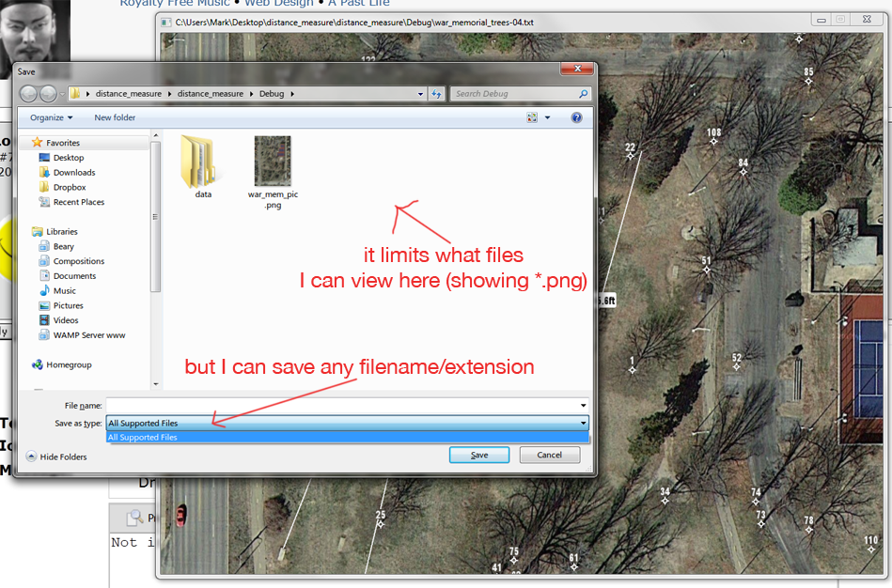Click the Forward navigation arrow
The image size is (892, 588).
tap(48, 94)
